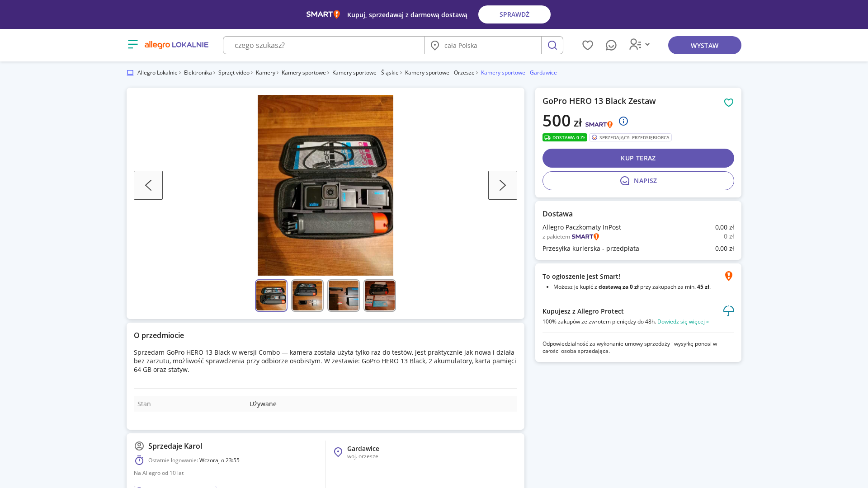Open the user account menu icon
This screenshot has height=488, width=868.
pos(635,44)
